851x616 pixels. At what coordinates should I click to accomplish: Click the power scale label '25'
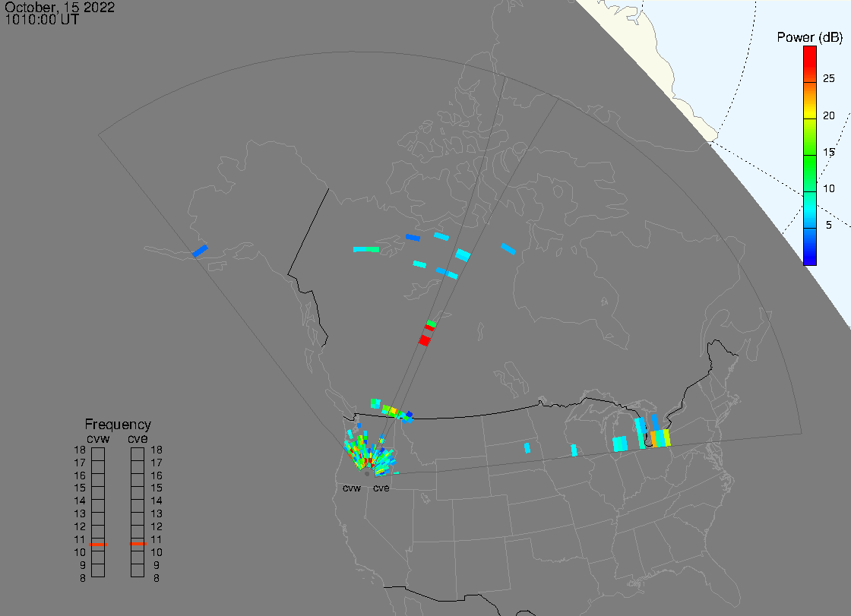pyautogui.click(x=828, y=79)
